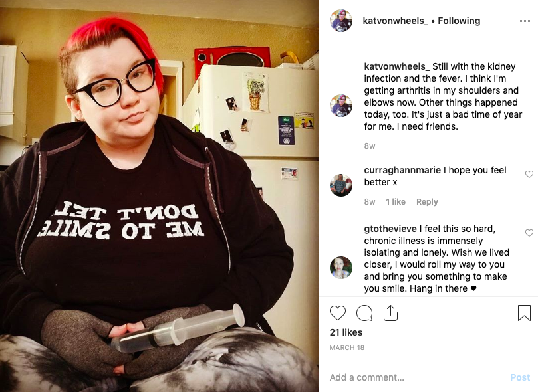Open the three-dot more options menu
The image size is (538, 392).
click(x=525, y=21)
